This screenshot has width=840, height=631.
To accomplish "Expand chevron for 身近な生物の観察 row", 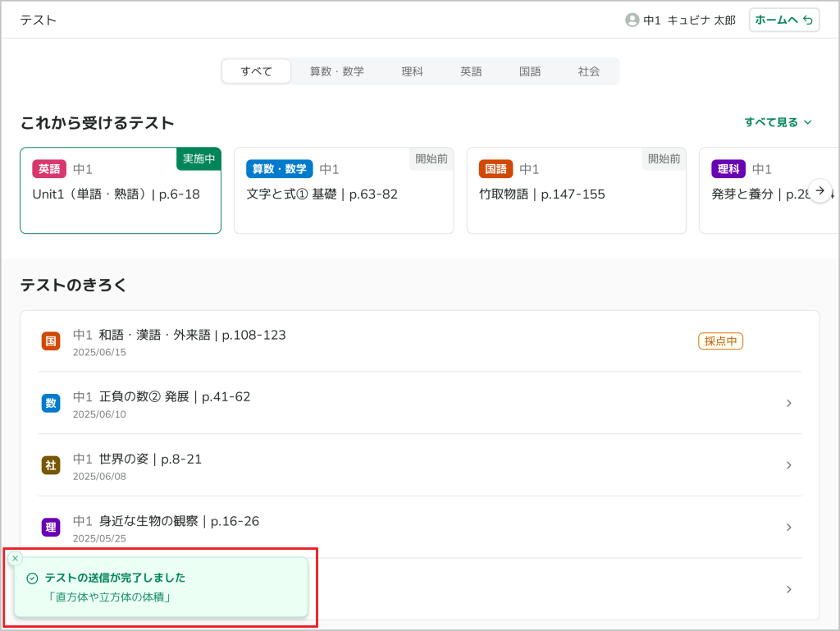I will (x=788, y=527).
